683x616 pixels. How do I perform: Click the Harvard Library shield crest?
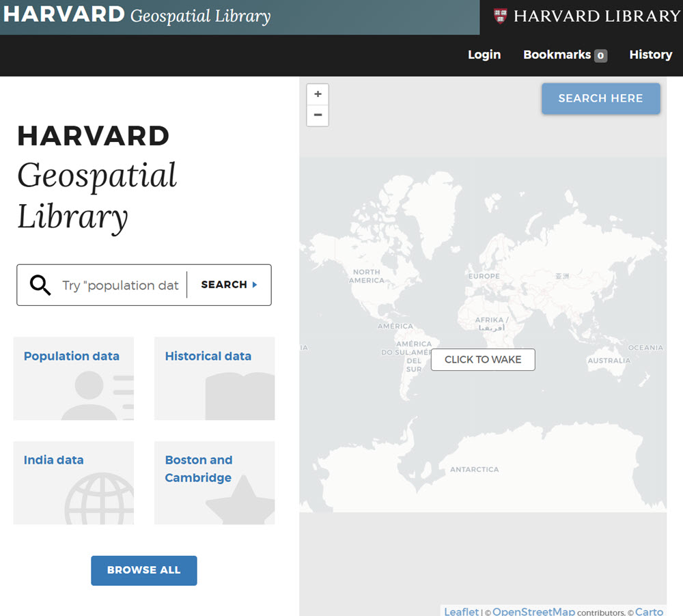click(502, 16)
